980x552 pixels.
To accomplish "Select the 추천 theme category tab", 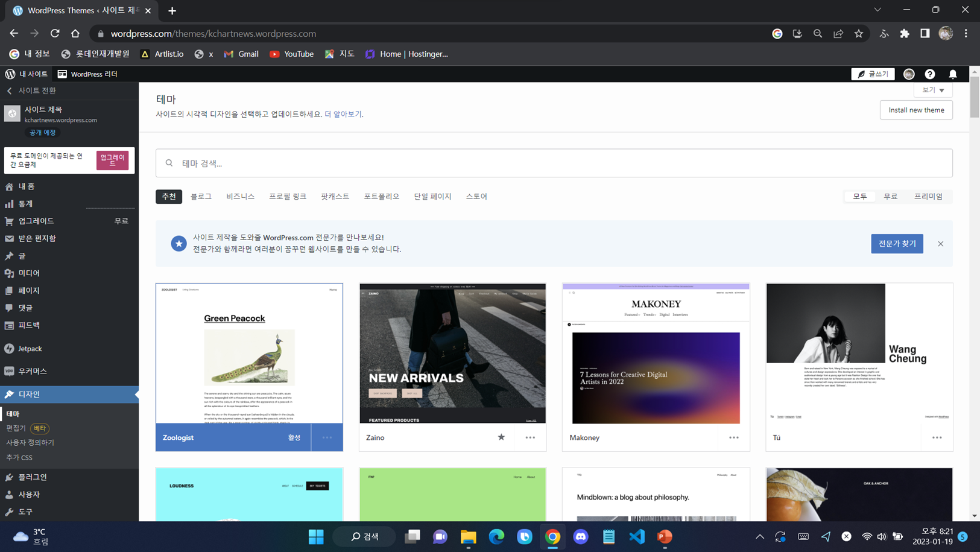I will click(169, 197).
